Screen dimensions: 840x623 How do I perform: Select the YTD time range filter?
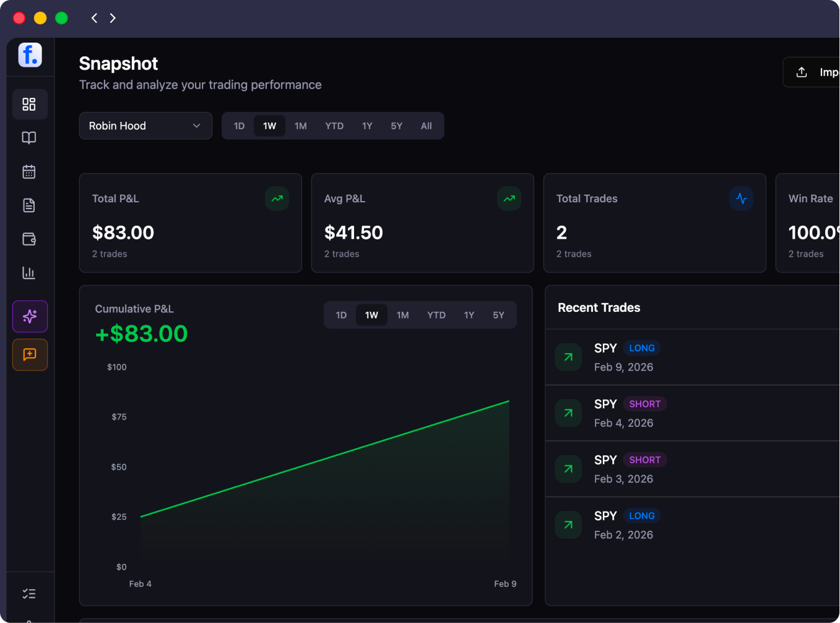[x=334, y=126]
